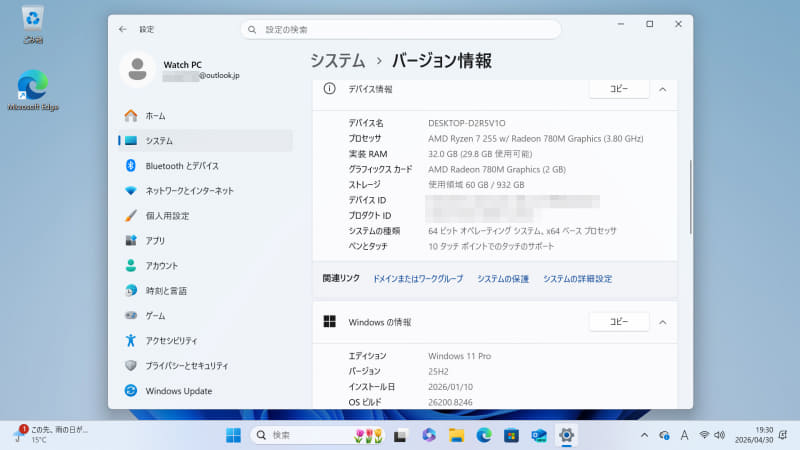Copy device info with コピー button
The image size is (800, 450).
click(x=619, y=89)
